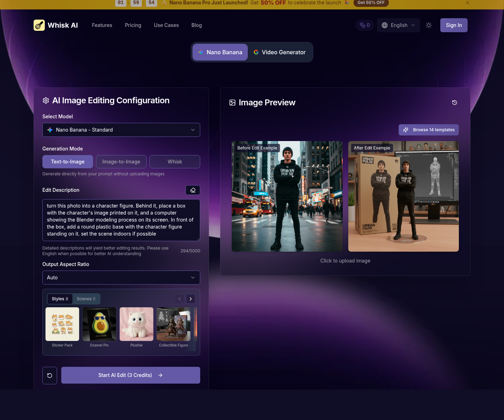Close the Nano Banana Pro launch banner
Image resolution: width=504 pixels, height=420 pixels.
pyautogui.click(x=468, y=3)
